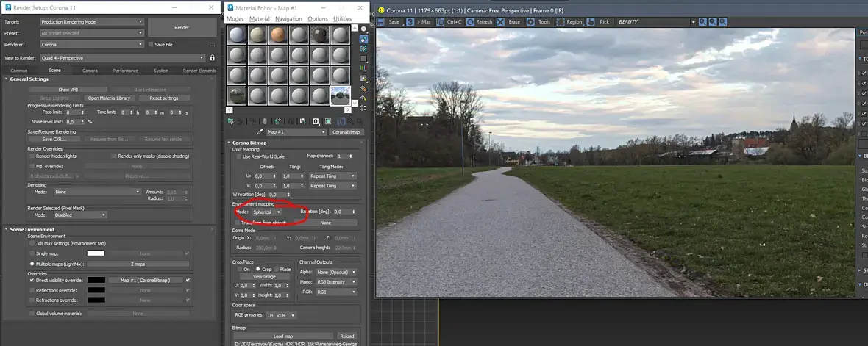The height and width of the screenshot is (346, 868).
Task: Click the Get Material icon
Action: coord(231,121)
